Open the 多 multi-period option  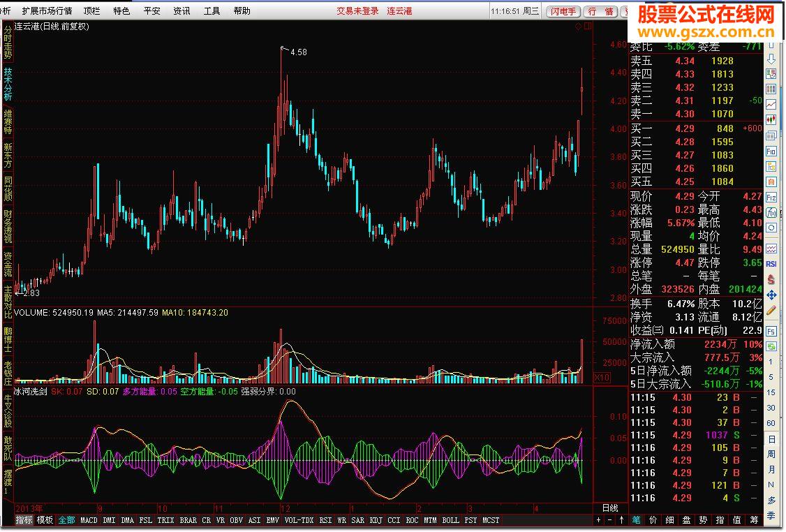pyautogui.click(x=771, y=500)
